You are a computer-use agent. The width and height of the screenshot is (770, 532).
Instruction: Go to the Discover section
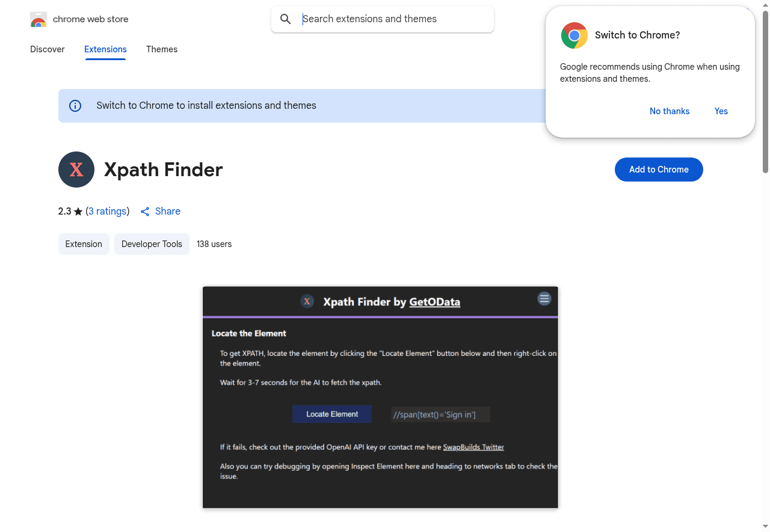(47, 49)
